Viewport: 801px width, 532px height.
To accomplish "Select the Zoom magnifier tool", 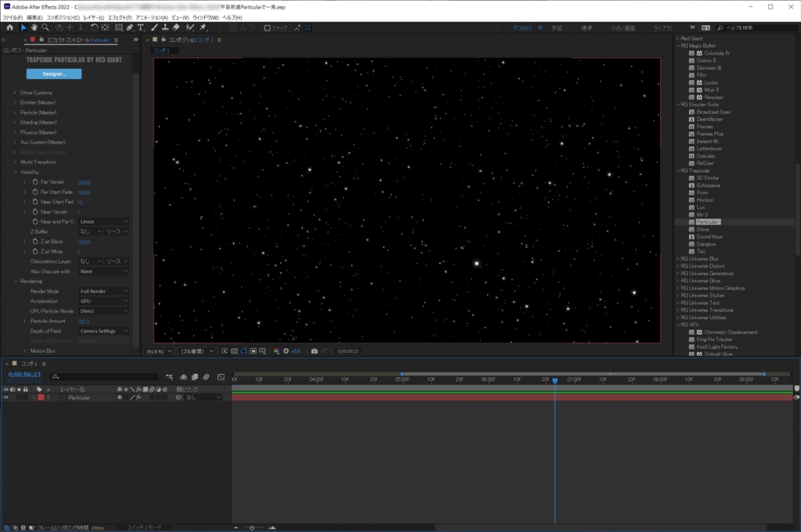I will coord(45,27).
